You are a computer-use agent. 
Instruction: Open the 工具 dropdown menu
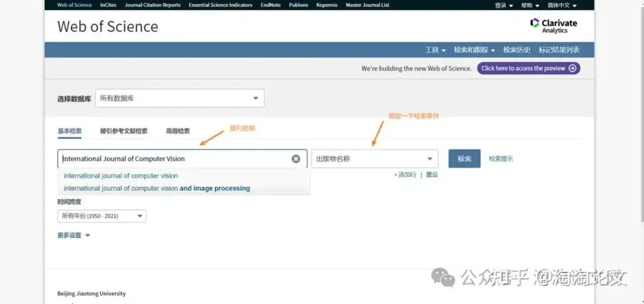tap(435, 50)
